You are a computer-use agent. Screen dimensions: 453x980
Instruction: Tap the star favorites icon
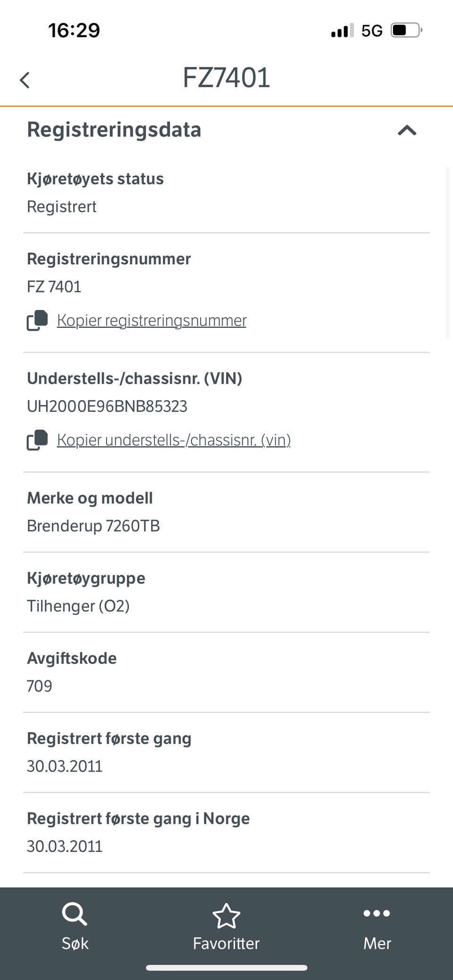(x=226, y=915)
